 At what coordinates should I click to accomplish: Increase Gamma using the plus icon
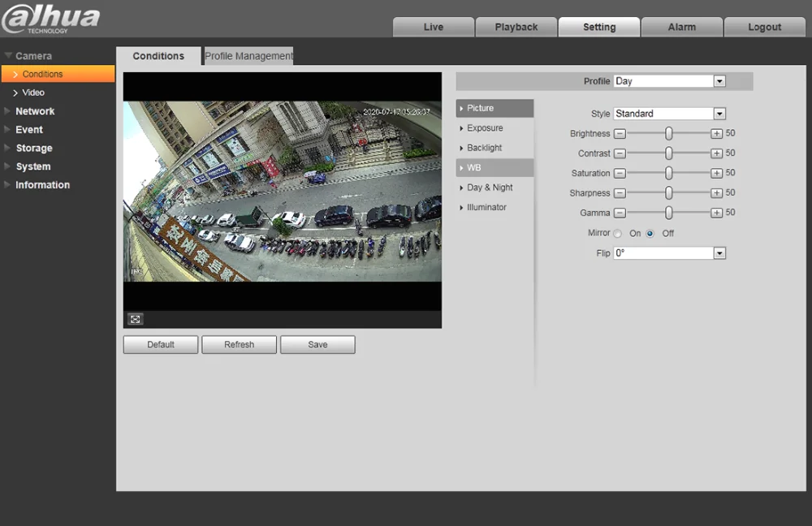pyautogui.click(x=716, y=213)
